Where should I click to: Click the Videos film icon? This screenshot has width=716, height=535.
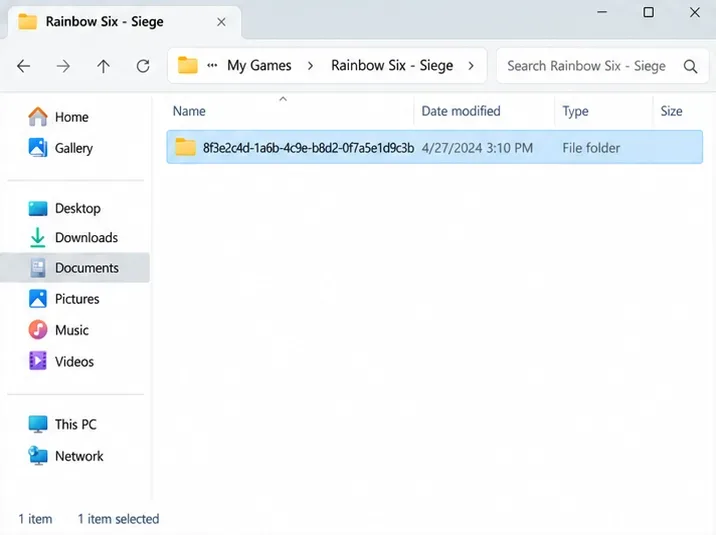coord(37,361)
